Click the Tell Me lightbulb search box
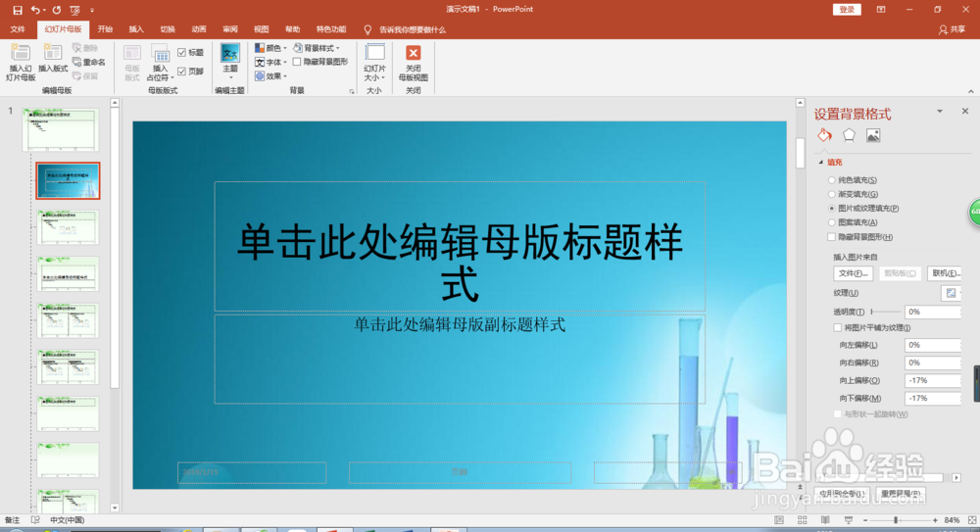The height and width of the screenshot is (532, 980). (x=407, y=29)
